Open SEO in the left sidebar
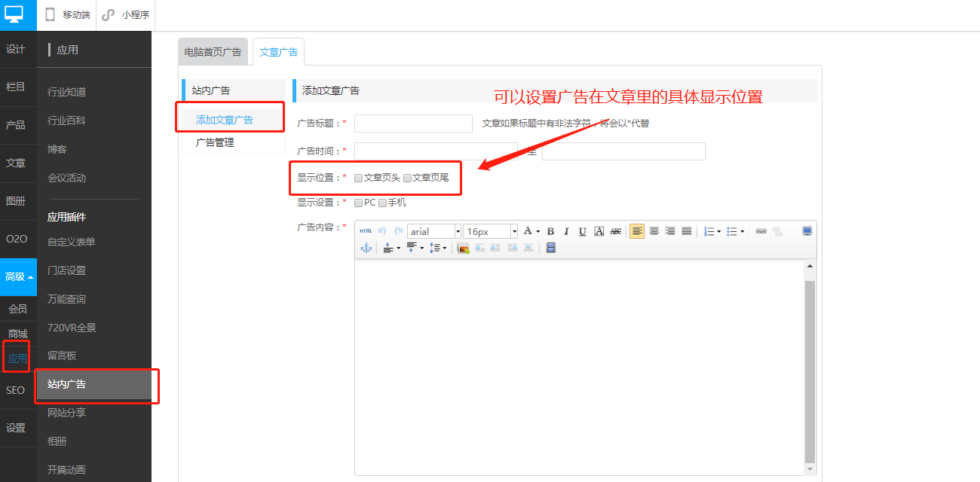Image resolution: width=980 pixels, height=482 pixels. click(16, 390)
